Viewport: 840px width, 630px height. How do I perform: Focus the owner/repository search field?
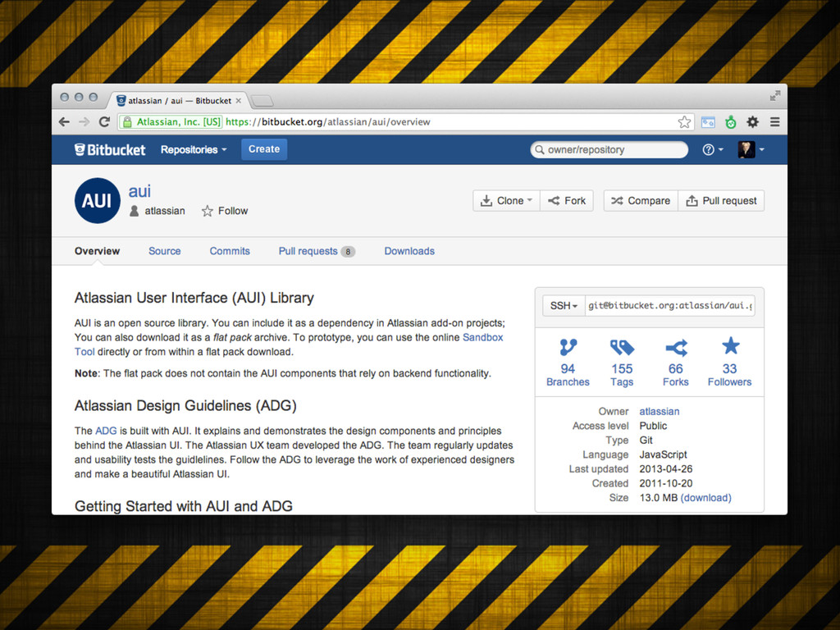point(609,149)
